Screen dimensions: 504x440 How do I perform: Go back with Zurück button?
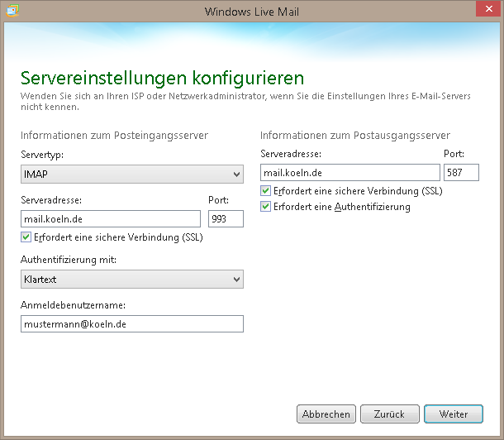pos(390,414)
